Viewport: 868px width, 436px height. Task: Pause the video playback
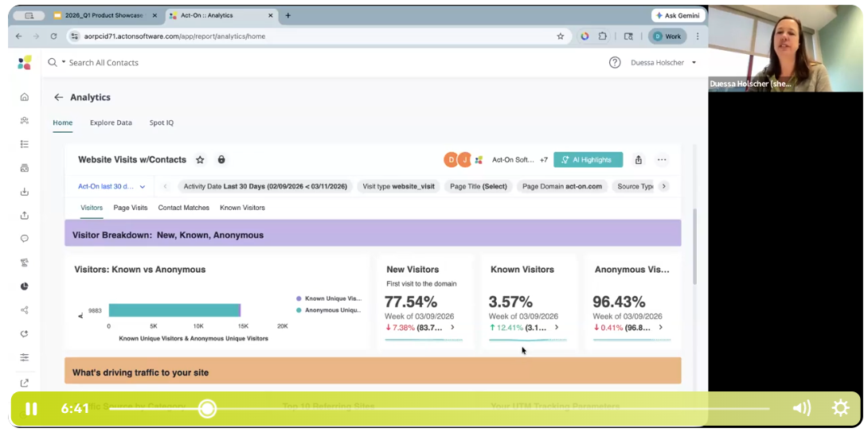(x=32, y=409)
